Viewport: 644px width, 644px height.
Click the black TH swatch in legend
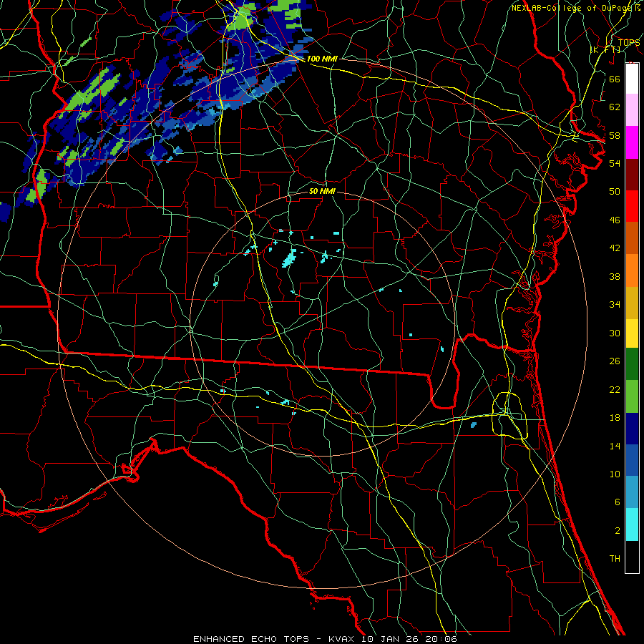(632, 557)
